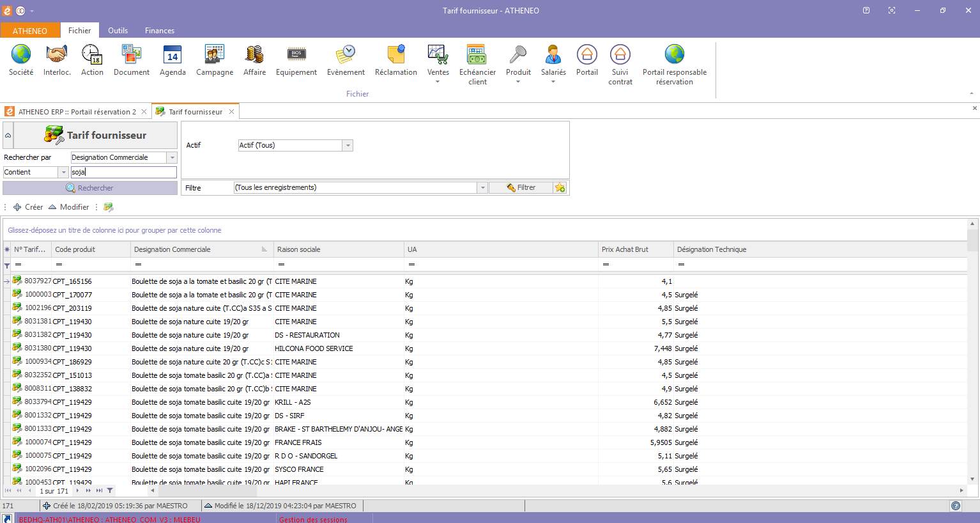Go to next record in pager
This screenshot has width=980, height=523.
(77, 491)
